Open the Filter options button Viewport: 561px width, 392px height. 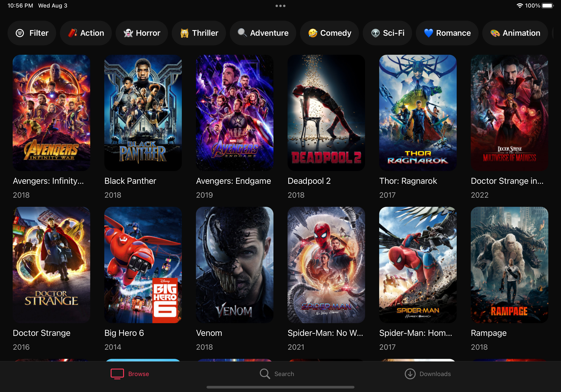(x=32, y=33)
